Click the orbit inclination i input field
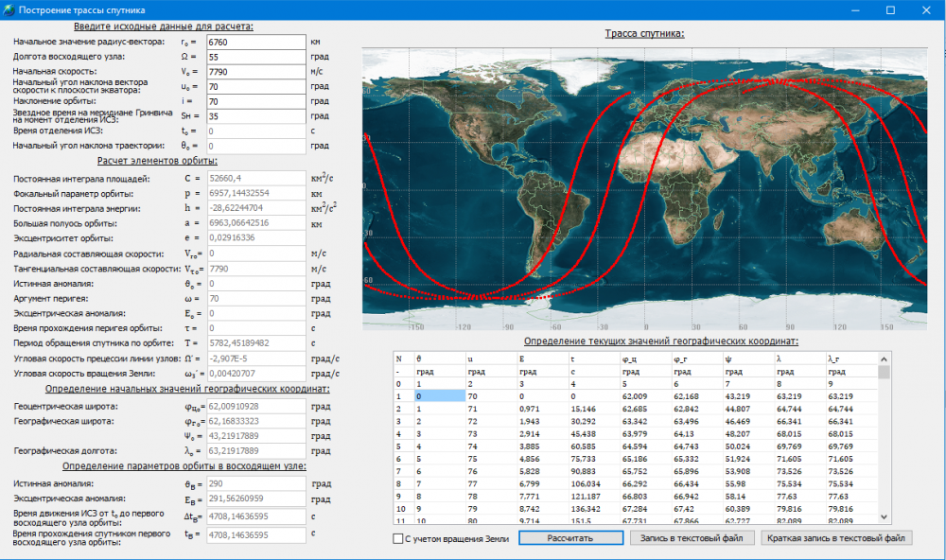 [255, 101]
